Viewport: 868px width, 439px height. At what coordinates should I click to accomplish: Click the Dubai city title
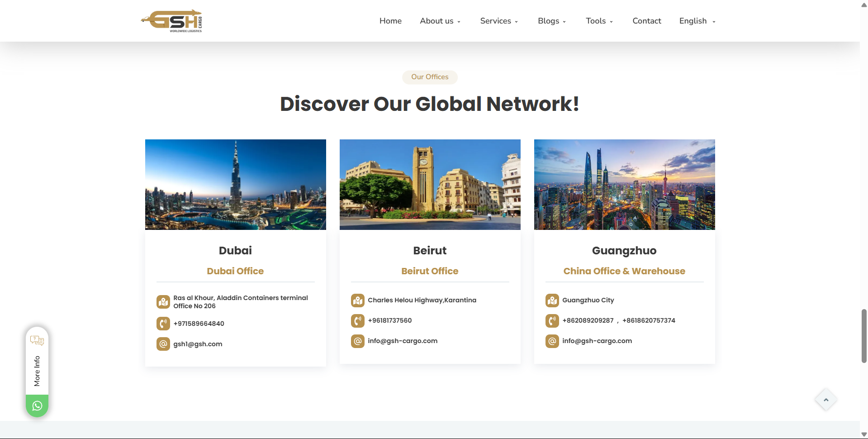point(235,251)
